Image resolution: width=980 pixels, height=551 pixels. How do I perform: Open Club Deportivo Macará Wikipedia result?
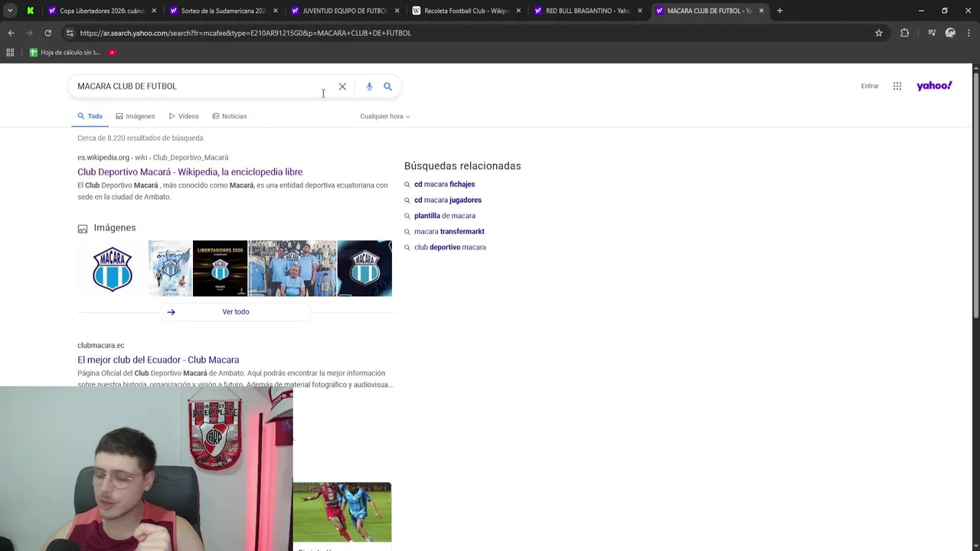tap(190, 172)
